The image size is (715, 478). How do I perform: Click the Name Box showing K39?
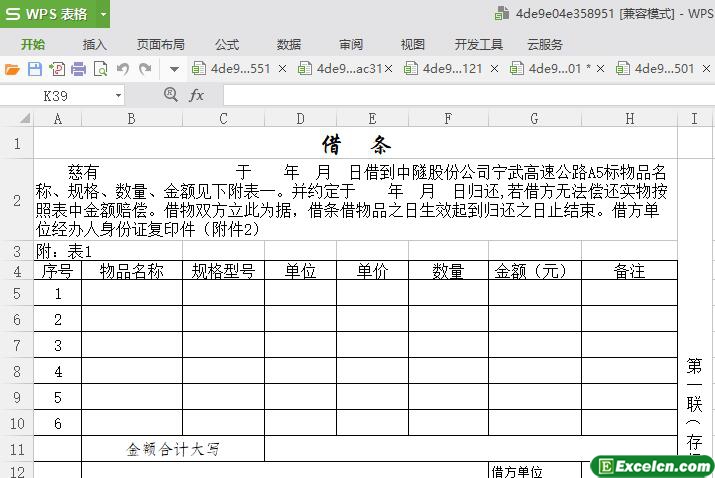[x=56, y=96]
